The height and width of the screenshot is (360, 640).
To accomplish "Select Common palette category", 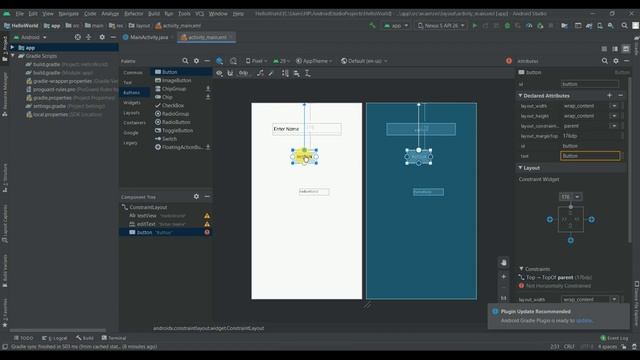I will [133, 72].
